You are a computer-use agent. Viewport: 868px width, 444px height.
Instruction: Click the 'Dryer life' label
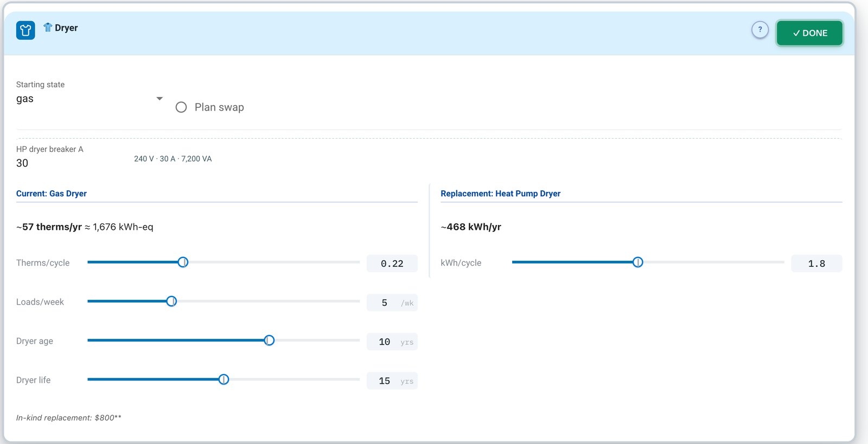pyautogui.click(x=34, y=380)
